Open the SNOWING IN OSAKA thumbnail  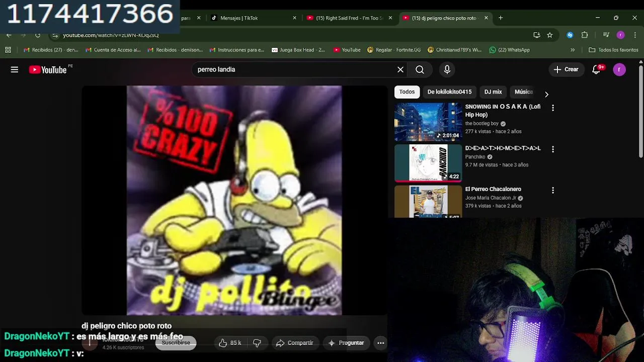point(428,122)
